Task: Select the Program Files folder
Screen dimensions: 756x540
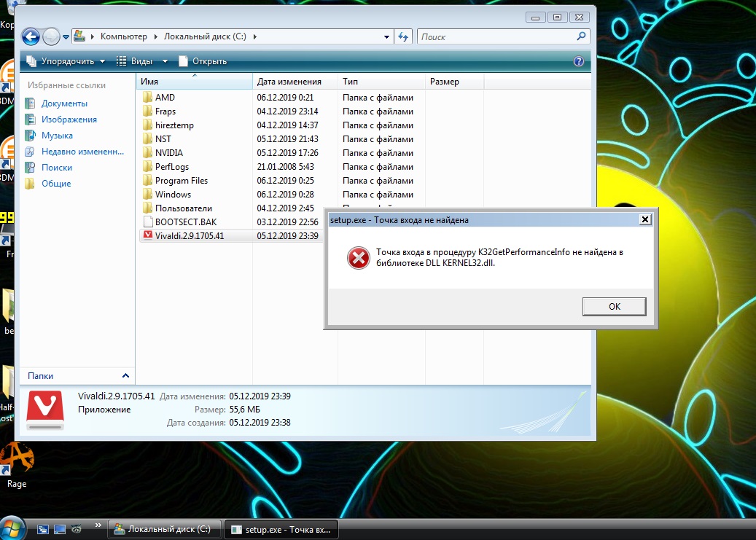Action: tap(182, 181)
